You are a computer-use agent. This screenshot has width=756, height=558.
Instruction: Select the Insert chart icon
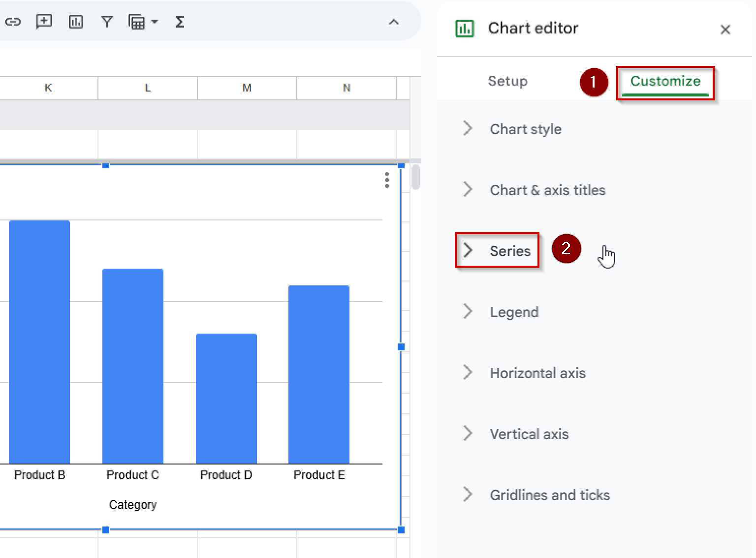click(x=75, y=21)
